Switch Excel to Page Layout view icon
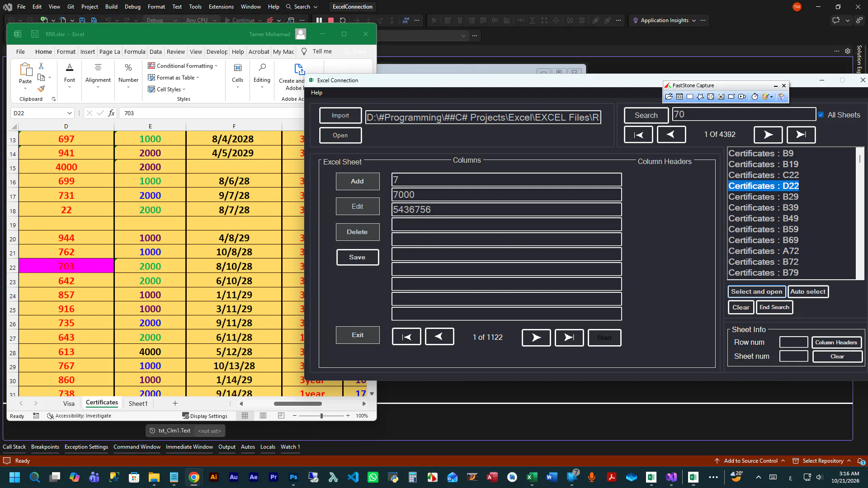 point(263,416)
